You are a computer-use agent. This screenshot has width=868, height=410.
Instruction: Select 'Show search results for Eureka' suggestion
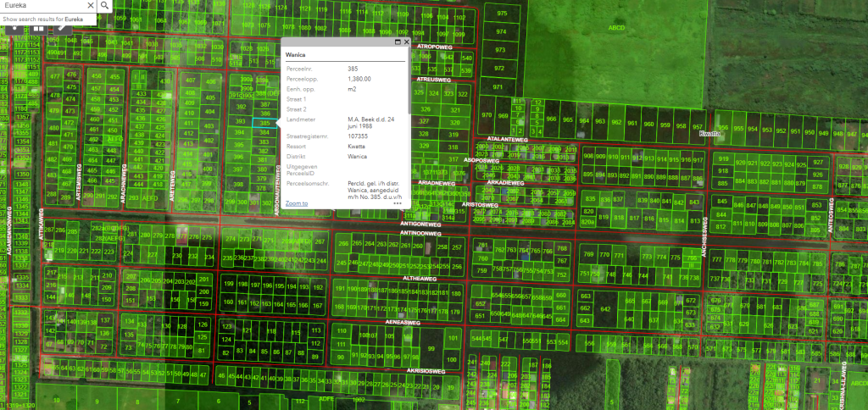tap(42, 18)
